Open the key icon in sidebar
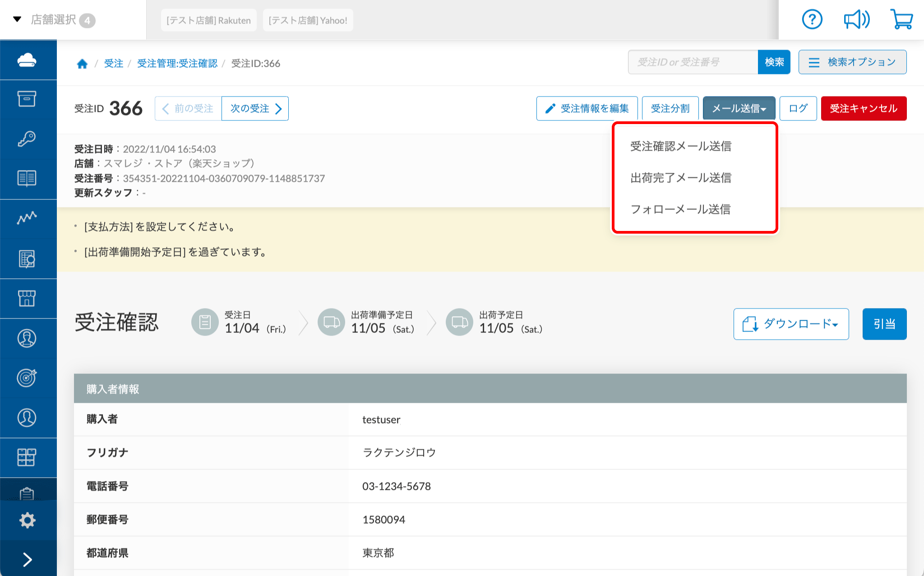The image size is (924, 576). click(27, 139)
